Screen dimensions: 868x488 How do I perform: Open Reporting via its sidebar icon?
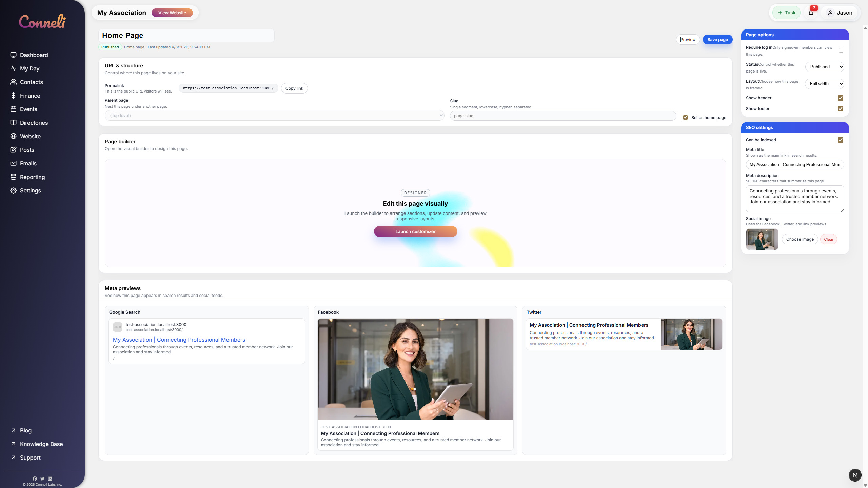pos(14,177)
